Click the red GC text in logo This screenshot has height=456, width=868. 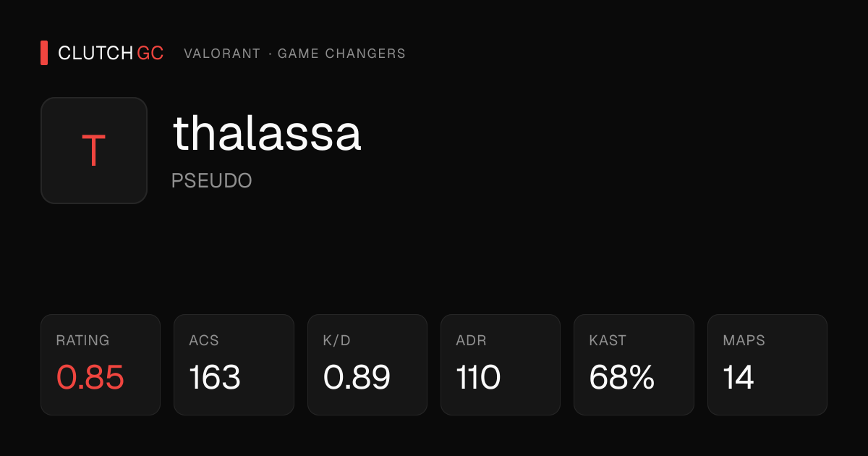click(150, 53)
